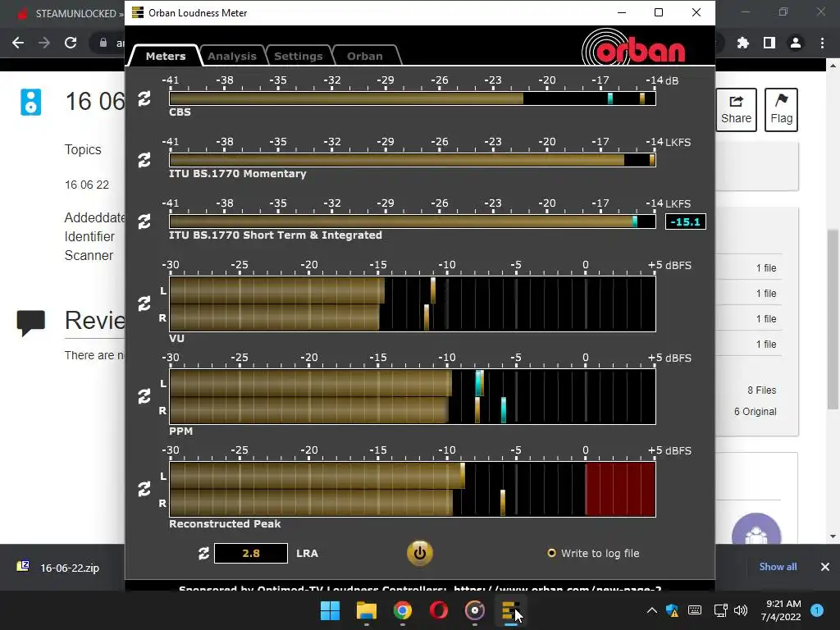Click the first 1 file entry
The height and width of the screenshot is (630, 840).
(766, 268)
